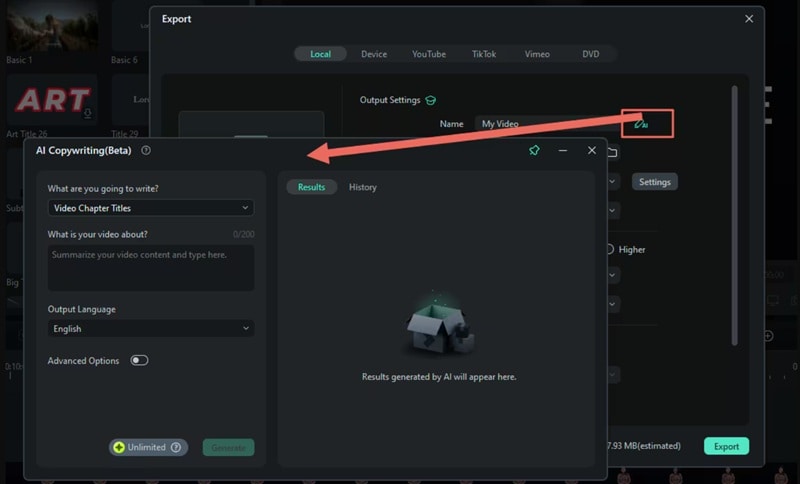This screenshot has width=800, height=484.
Task: Click the download icon on Art Title 26
Action: tap(88, 113)
